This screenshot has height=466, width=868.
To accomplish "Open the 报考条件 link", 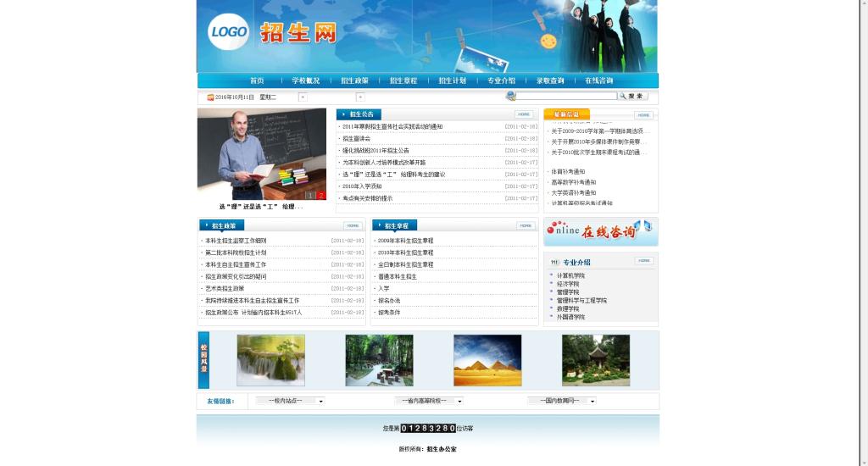I will 389,313.
